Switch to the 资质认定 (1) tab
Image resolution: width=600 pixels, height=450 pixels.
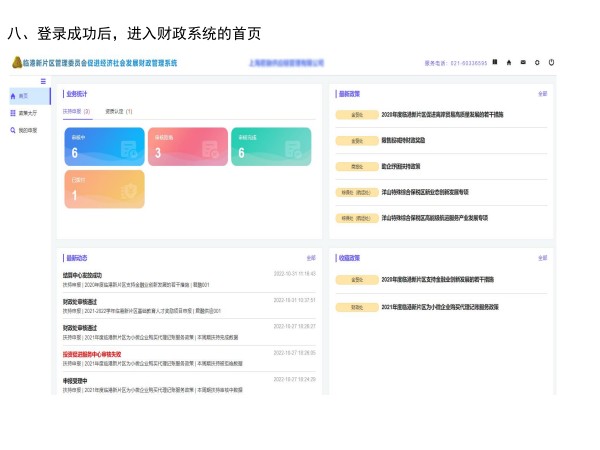[x=119, y=111]
